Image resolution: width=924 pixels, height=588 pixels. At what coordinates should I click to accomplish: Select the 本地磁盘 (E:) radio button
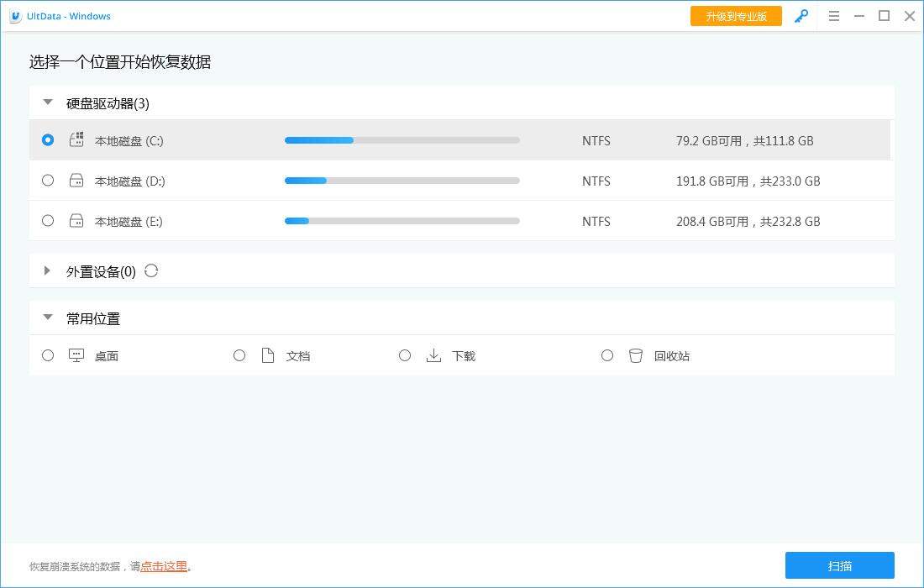coord(48,220)
